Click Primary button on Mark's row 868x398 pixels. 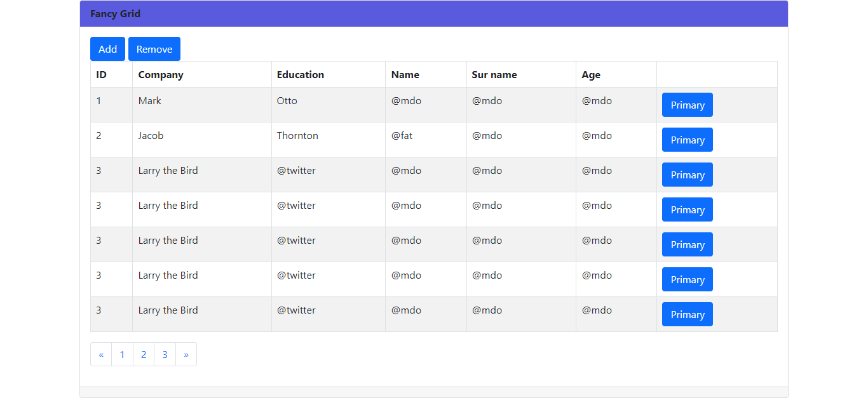(687, 105)
